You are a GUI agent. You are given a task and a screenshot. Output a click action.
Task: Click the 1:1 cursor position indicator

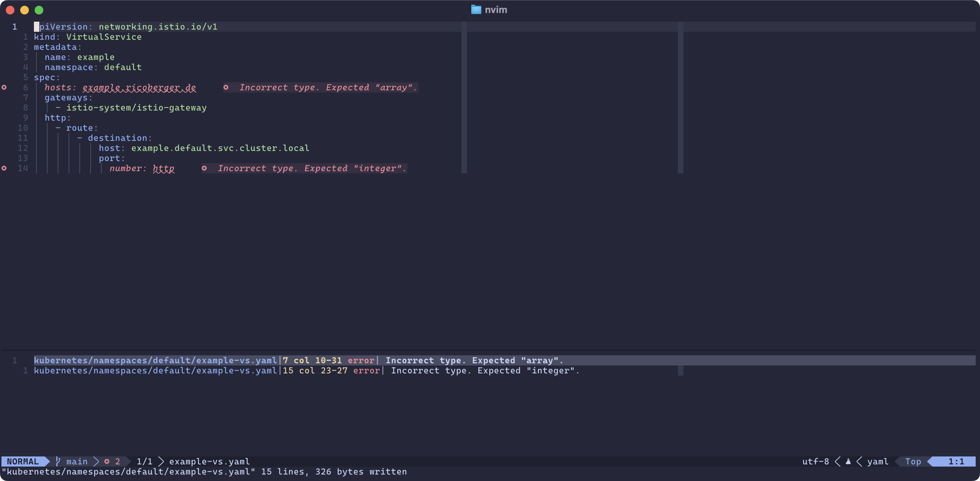956,461
